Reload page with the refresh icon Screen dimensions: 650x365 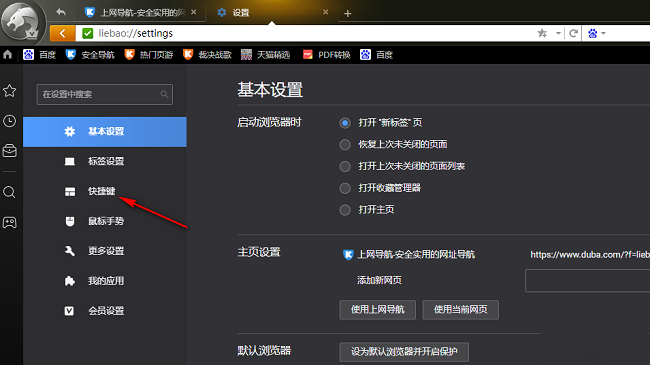tap(573, 33)
